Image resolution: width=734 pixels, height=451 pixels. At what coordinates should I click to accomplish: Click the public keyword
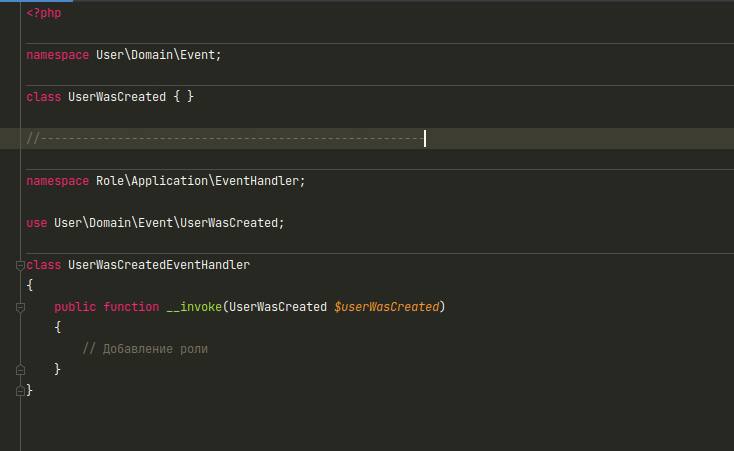click(x=75, y=307)
